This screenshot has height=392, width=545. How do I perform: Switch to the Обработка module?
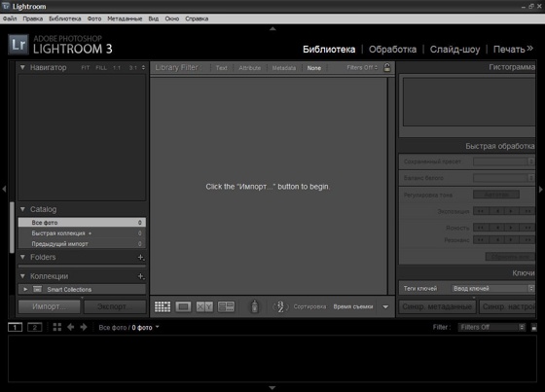click(392, 50)
